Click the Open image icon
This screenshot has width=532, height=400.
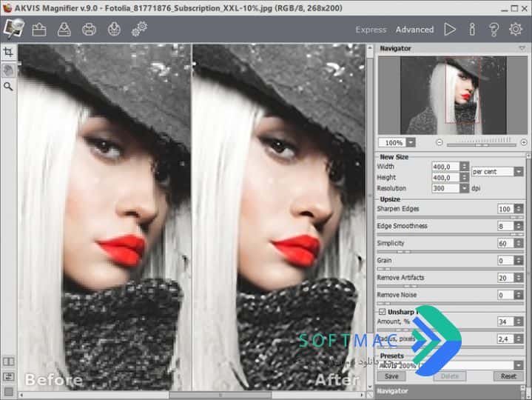click(x=39, y=30)
